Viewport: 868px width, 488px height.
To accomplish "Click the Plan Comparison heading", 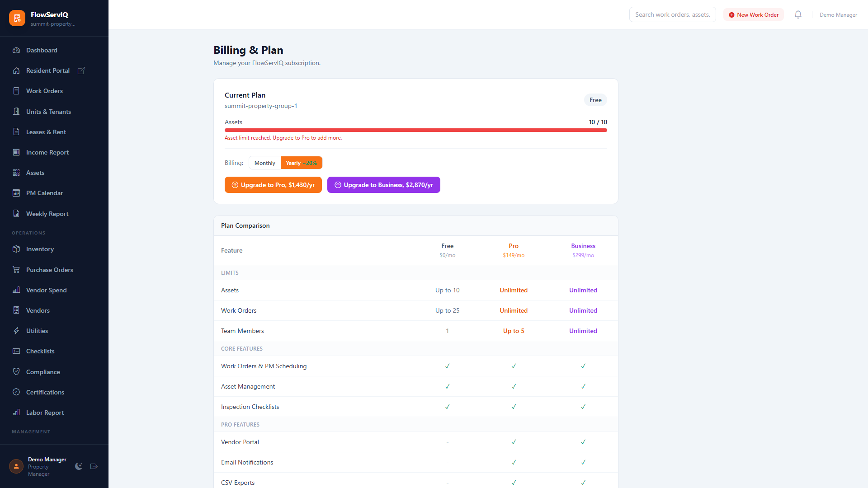I will coord(245,225).
